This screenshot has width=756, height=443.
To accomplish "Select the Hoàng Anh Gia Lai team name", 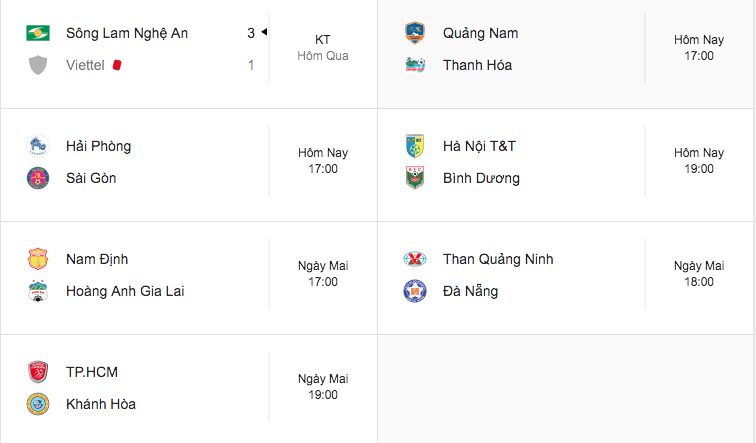I will (x=124, y=291).
